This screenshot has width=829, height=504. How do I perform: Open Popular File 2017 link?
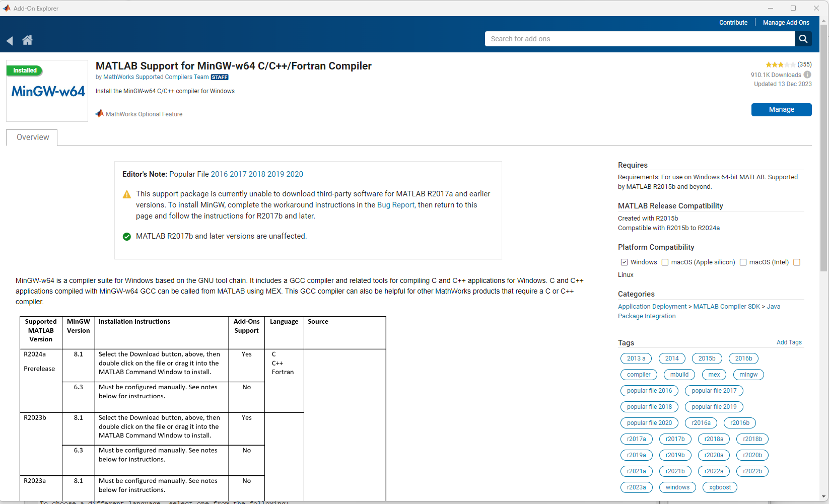tap(238, 174)
